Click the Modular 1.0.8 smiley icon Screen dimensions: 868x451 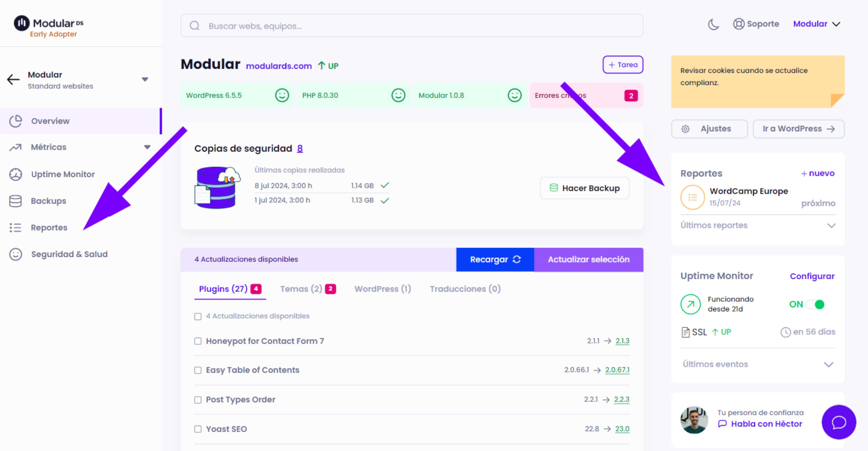pos(514,95)
